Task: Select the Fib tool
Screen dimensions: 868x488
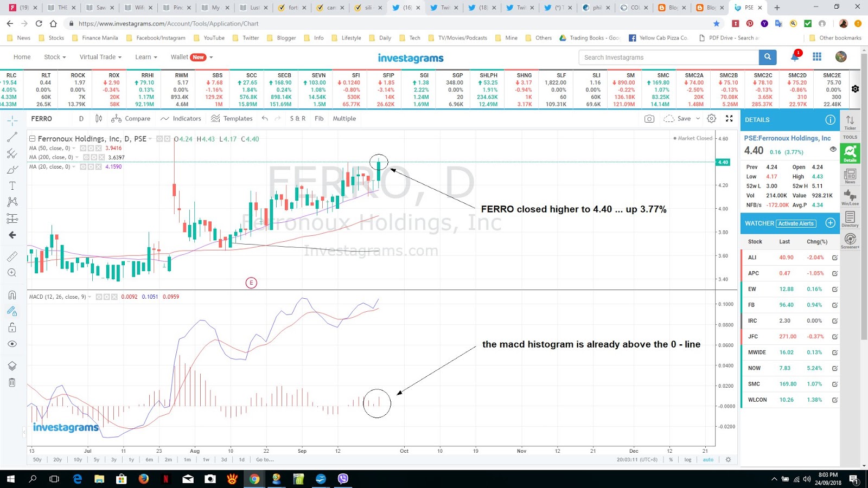Action: point(319,118)
